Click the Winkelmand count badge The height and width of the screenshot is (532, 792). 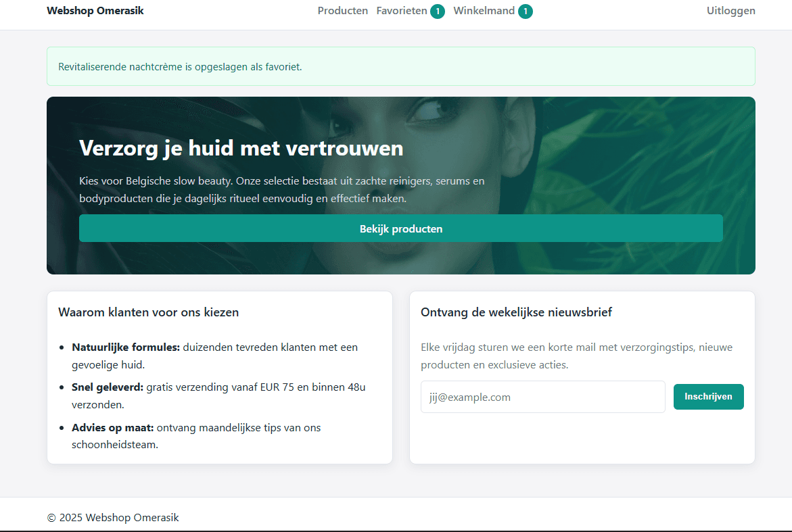coord(526,11)
